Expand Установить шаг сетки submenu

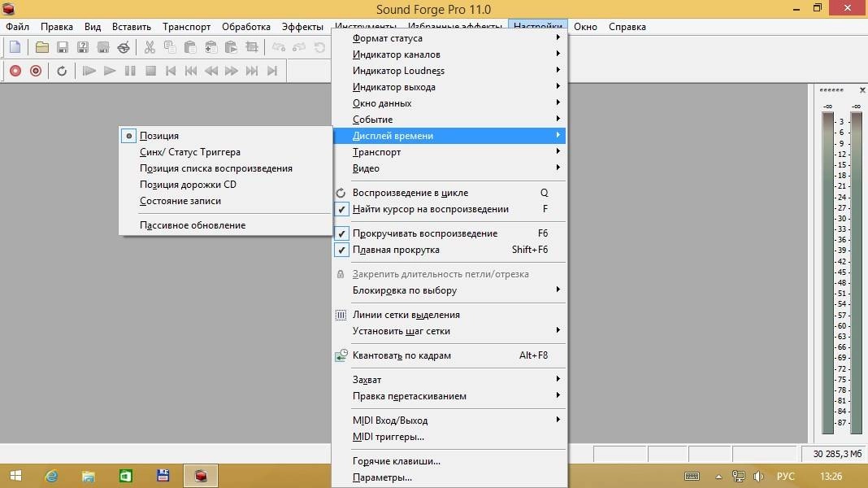[x=449, y=331]
